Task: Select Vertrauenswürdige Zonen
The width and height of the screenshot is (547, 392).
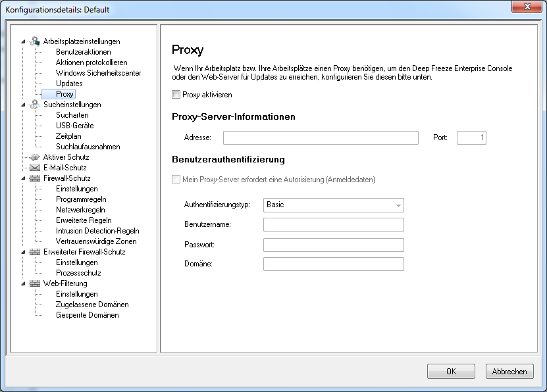Action: tap(96, 241)
